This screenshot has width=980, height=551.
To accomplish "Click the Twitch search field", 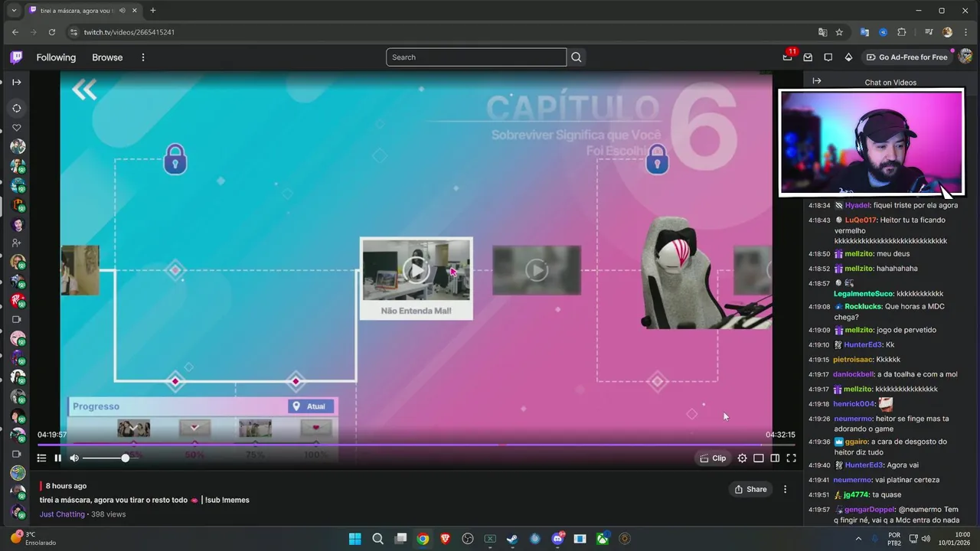I will coord(476,57).
